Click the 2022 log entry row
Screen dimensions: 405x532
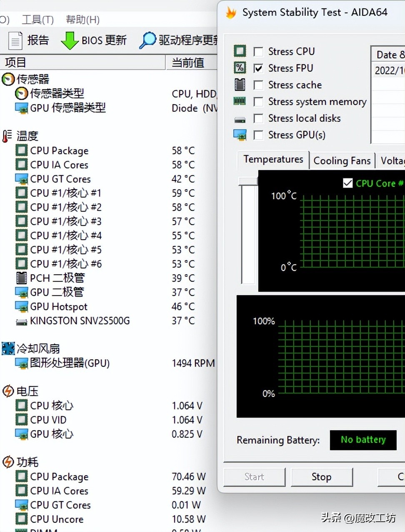click(x=388, y=70)
